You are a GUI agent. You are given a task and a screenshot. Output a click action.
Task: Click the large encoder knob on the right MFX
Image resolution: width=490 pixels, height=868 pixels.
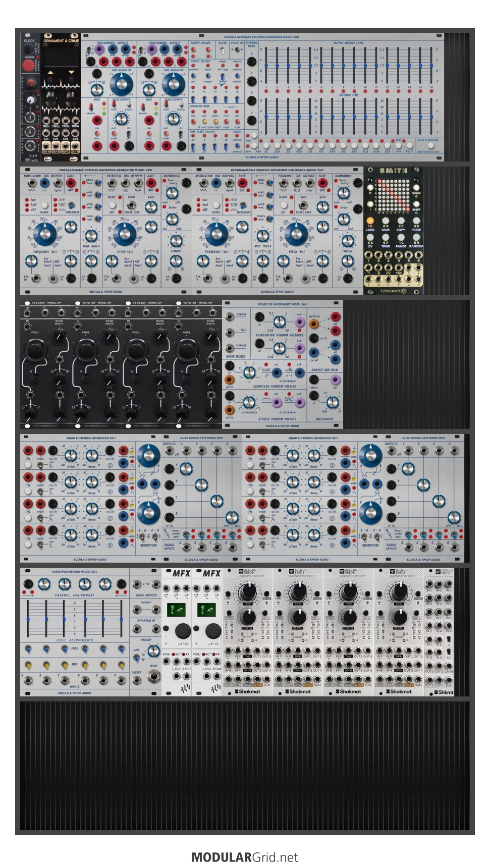pos(212,631)
